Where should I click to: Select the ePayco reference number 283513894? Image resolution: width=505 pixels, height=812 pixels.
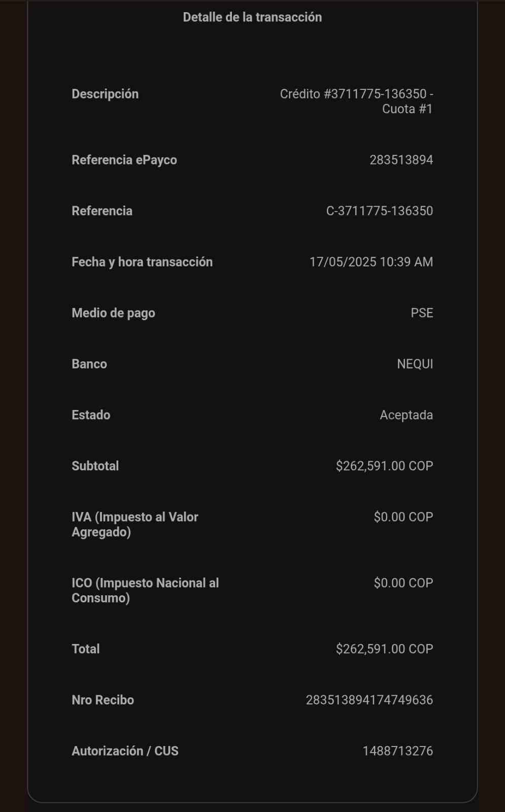401,160
